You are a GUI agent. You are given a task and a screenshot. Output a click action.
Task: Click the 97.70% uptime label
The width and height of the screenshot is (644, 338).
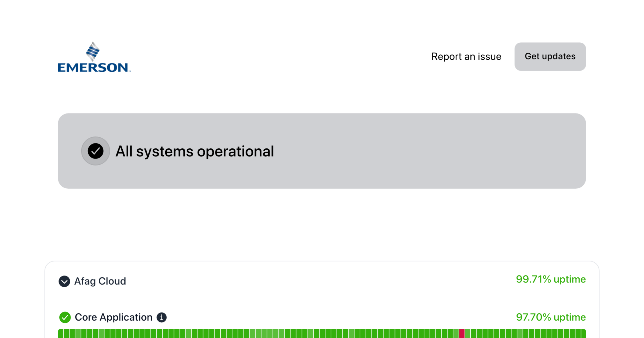tap(551, 317)
